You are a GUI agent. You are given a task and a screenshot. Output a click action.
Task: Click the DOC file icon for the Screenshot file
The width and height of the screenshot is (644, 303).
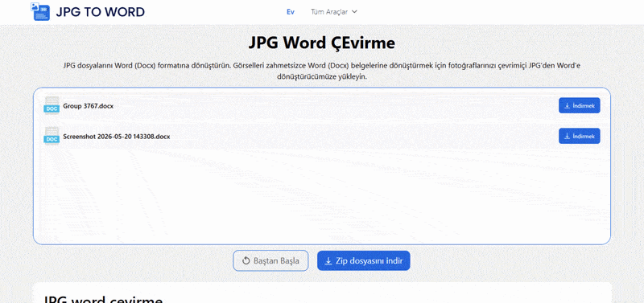point(52,136)
